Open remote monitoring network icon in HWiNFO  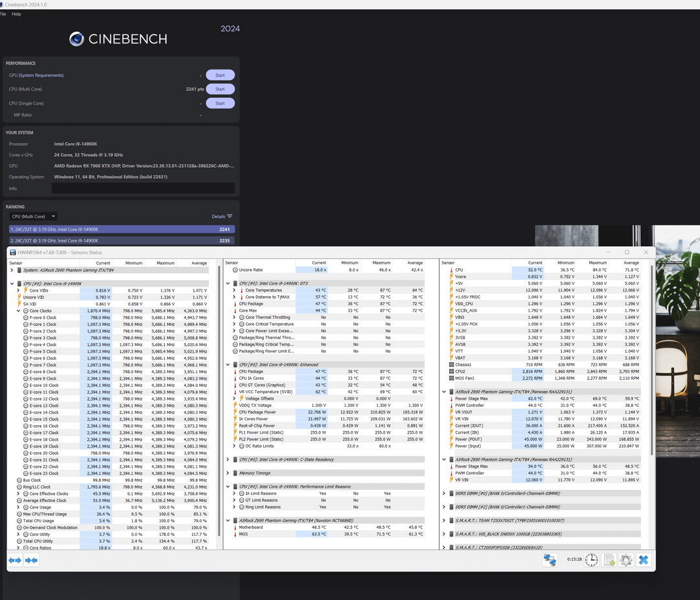pyautogui.click(x=550, y=560)
